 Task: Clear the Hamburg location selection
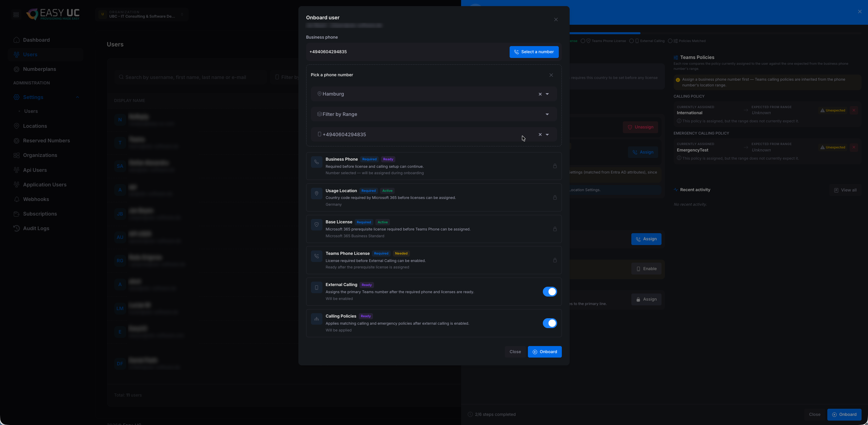click(540, 94)
